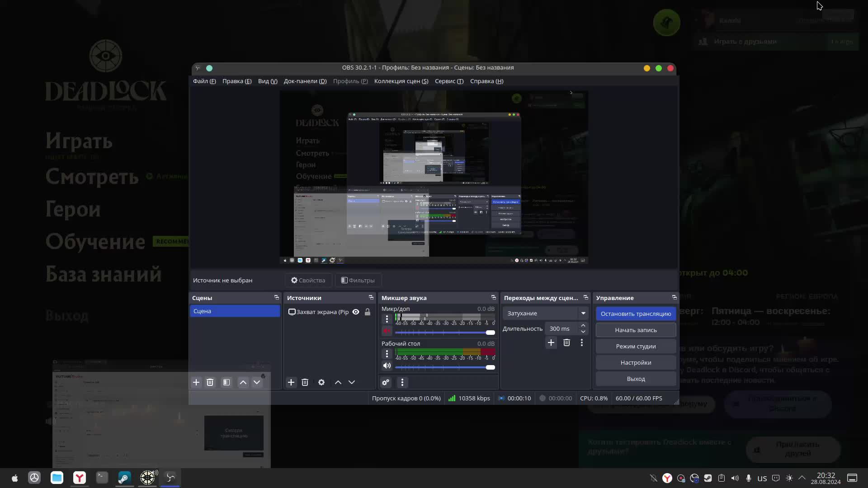Open clock showing 20:32 in taskbar

click(826, 478)
